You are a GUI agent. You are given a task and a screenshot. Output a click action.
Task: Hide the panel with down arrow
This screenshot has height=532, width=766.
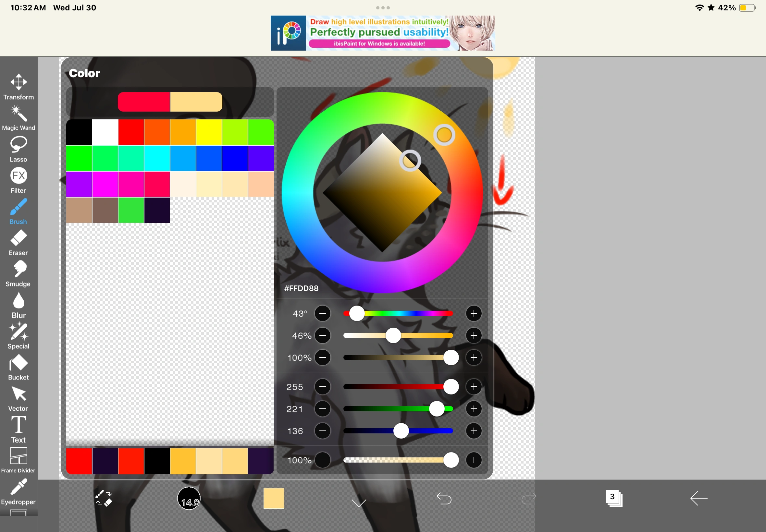[x=359, y=498]
